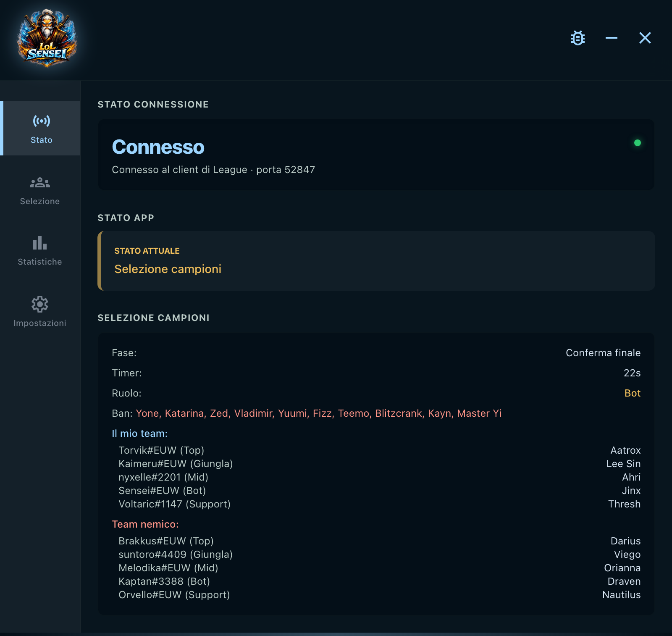This screenshot has height=636, width=672.
Task: Switch to the Selezione tab
Action: tap(40, 191)
